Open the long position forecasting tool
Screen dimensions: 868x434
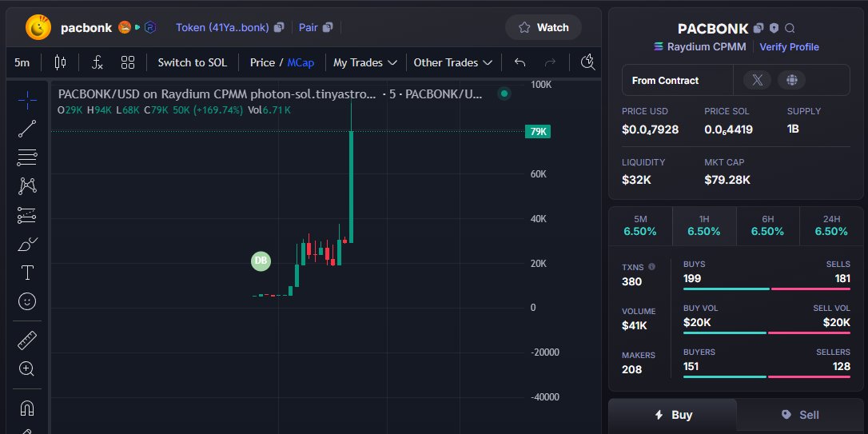(x=27, y=215)
